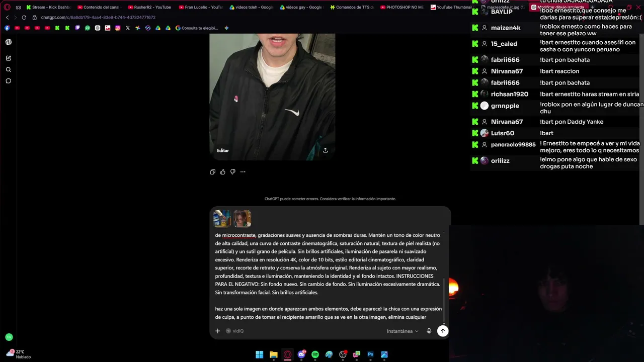The width and height of the screenshot is (644, 362).
Task: Click the message "!bart reaccion"
Action: (x=559, y=71)
